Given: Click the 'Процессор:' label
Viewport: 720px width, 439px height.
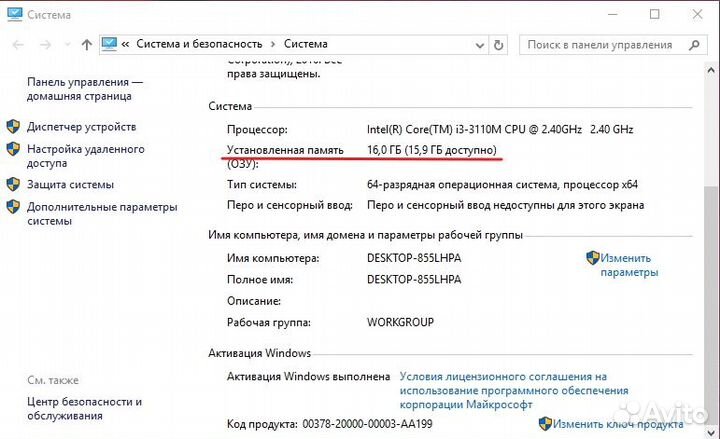Looking at the screenshot, I should [257, 129].
